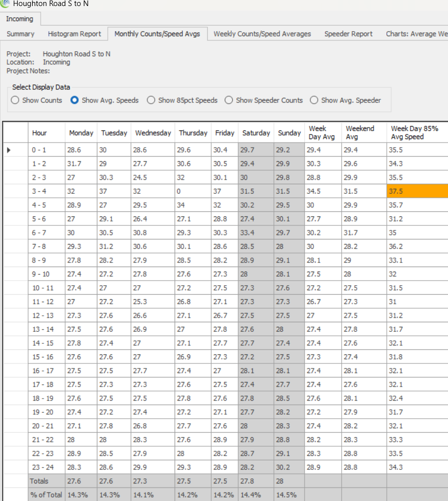Screen dimensions: 448x501
Task: Click the Monthly Counts/Speed Avgs tab
Action: (x=157, y=34)
